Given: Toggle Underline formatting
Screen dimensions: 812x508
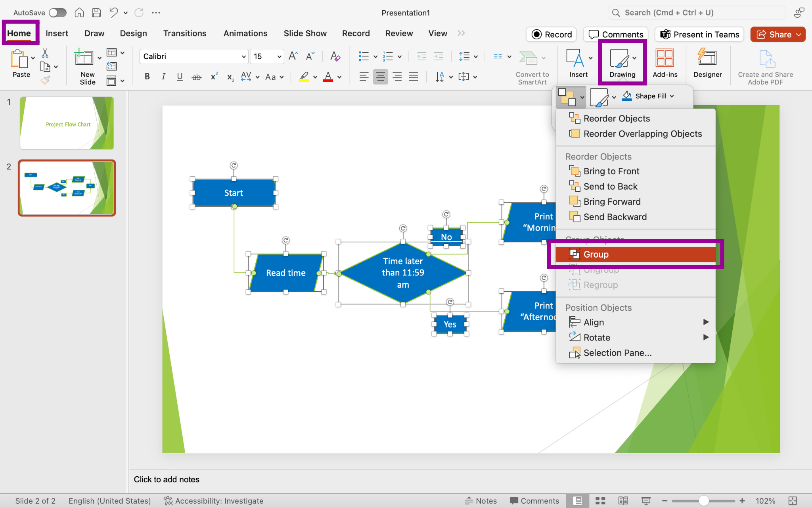Looking at the screenshot, I should click(180, 77).
